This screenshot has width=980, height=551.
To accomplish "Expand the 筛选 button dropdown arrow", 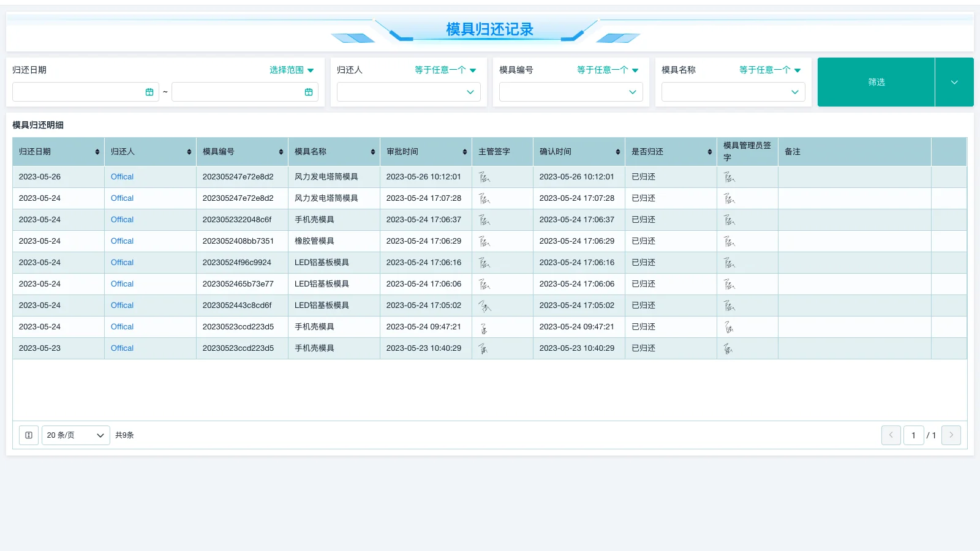I will point(954,81).
